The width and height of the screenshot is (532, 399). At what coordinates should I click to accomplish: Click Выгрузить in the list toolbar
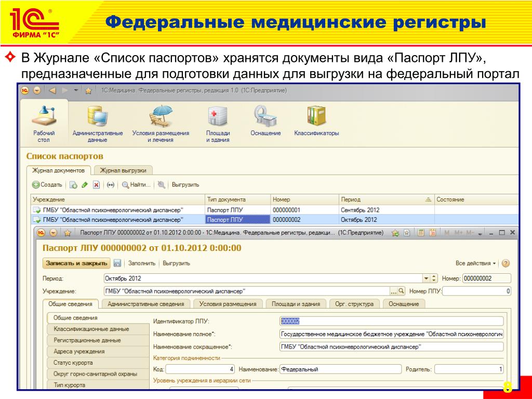coord(185,185)
